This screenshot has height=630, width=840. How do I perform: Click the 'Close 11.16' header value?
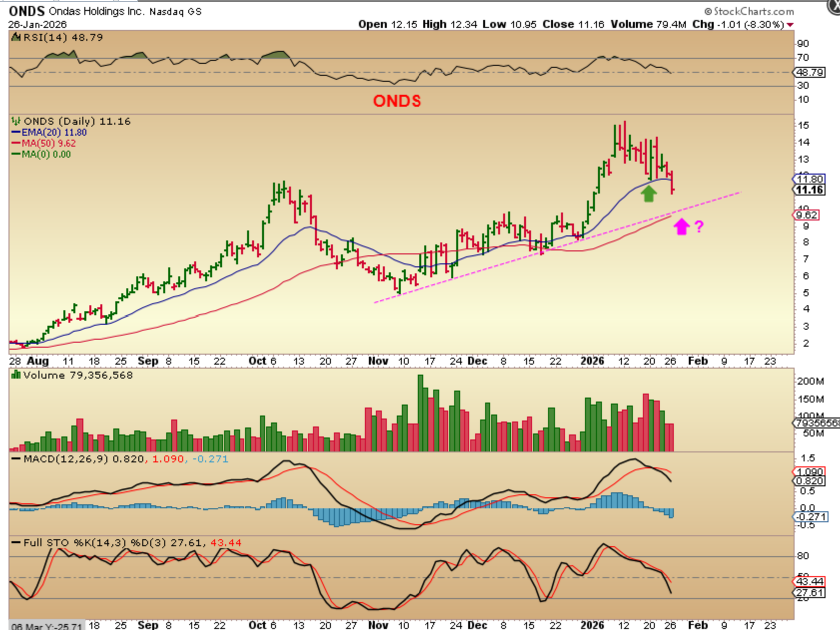573,24
